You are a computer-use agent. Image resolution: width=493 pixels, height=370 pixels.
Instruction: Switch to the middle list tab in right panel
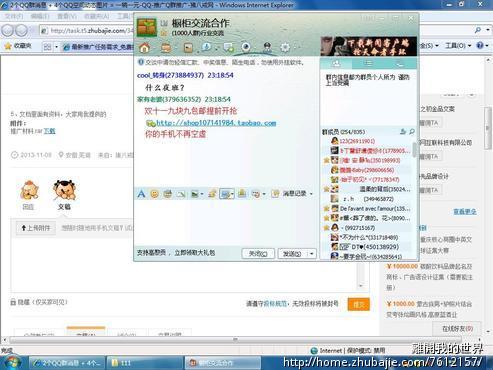(368, 63)
